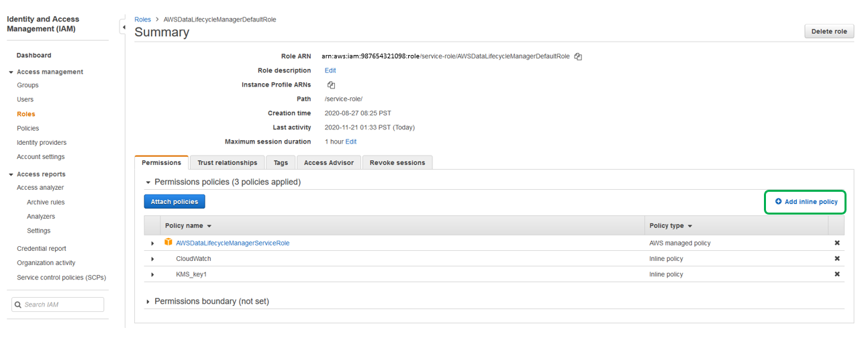This screenshot has height=342, width=868.
Task: Collapse the IAM sidebar arrow
Action: click(x=123, y=27)
